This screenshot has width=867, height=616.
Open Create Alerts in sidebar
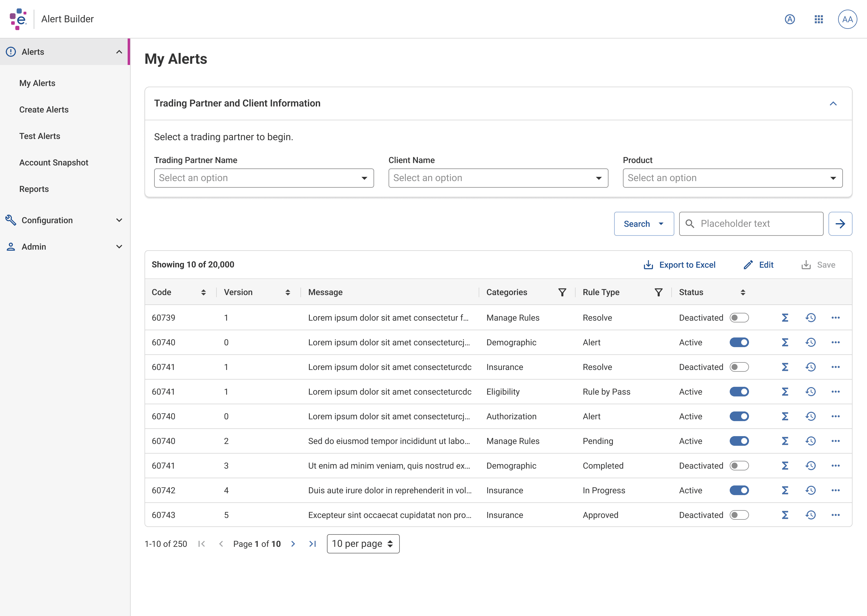44,109
